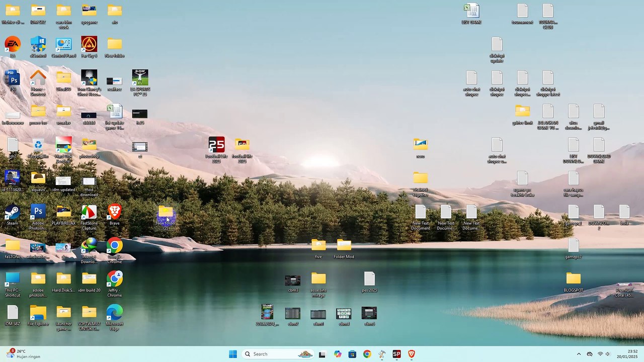Open Chrome from the taskbar
The height and width of the screenshot is (362, 644).
367,354
